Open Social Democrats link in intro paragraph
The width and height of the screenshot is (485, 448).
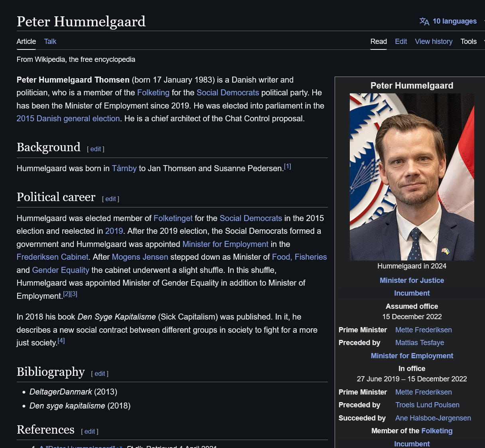point(228,93)
